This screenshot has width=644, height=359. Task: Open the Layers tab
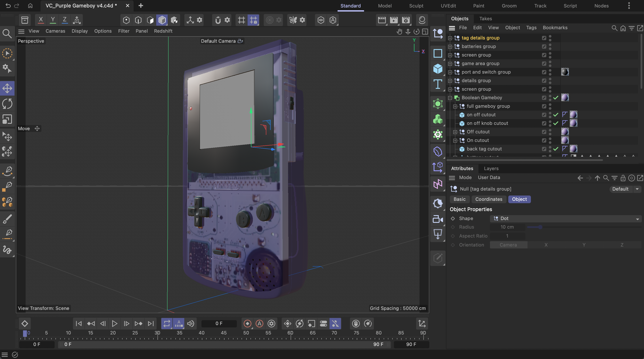tap(491, 168)
